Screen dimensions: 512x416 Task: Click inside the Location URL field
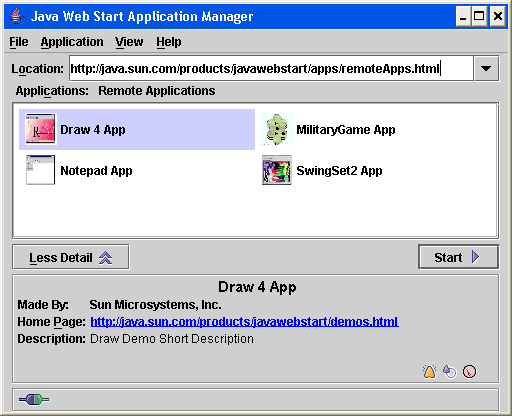tap(271, 68)
